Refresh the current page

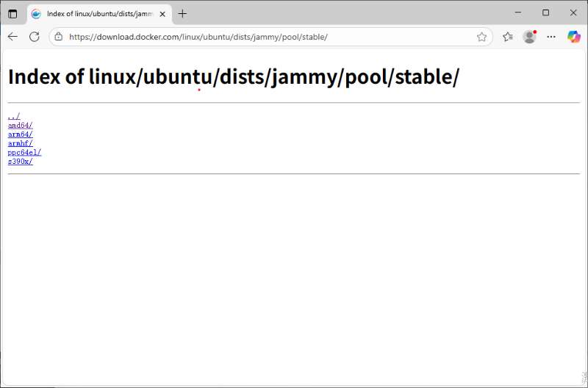pos(35,37)
